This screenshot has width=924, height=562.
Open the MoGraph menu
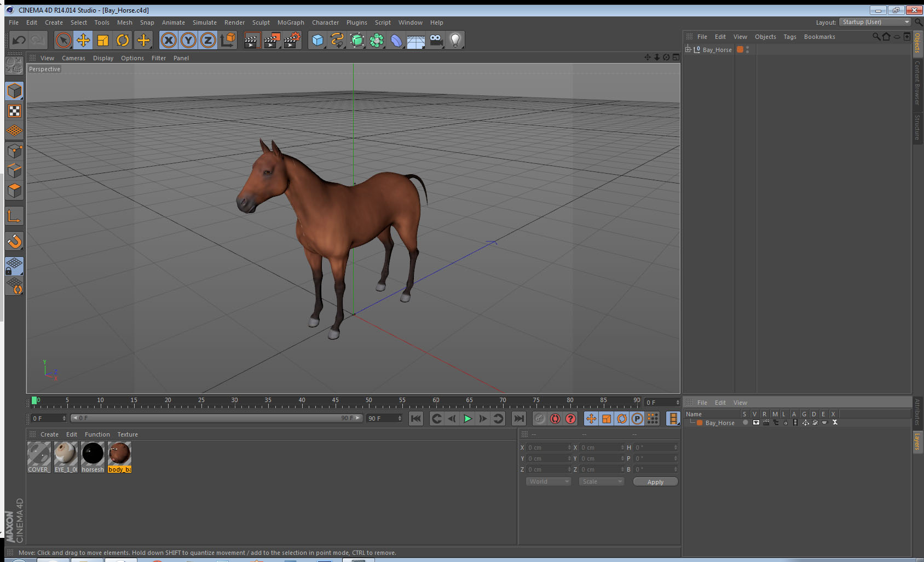pyautogui.click(x=291, y=22)
